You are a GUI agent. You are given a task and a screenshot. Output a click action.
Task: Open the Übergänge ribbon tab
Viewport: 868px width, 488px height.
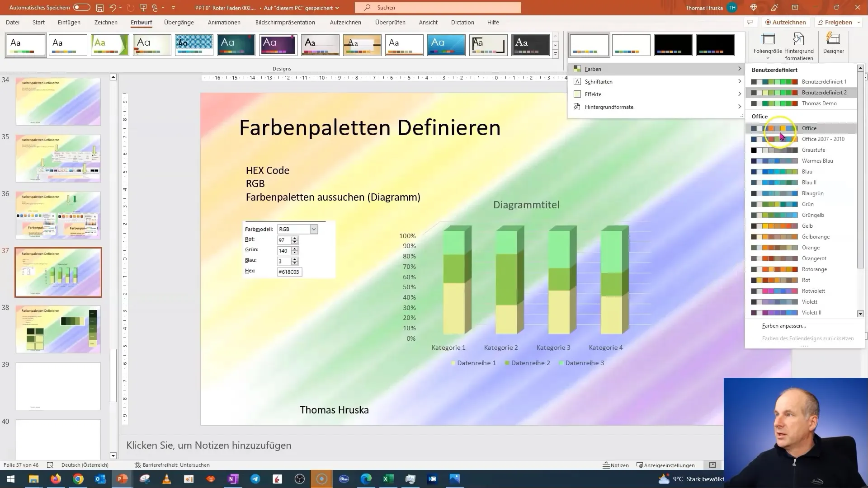[178, 22]
